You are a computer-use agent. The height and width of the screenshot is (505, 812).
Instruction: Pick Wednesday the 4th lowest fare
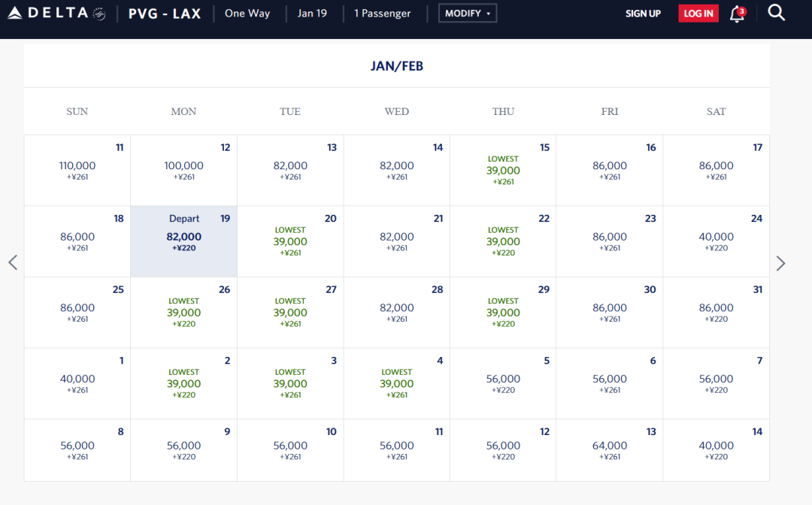pos(397,383)
